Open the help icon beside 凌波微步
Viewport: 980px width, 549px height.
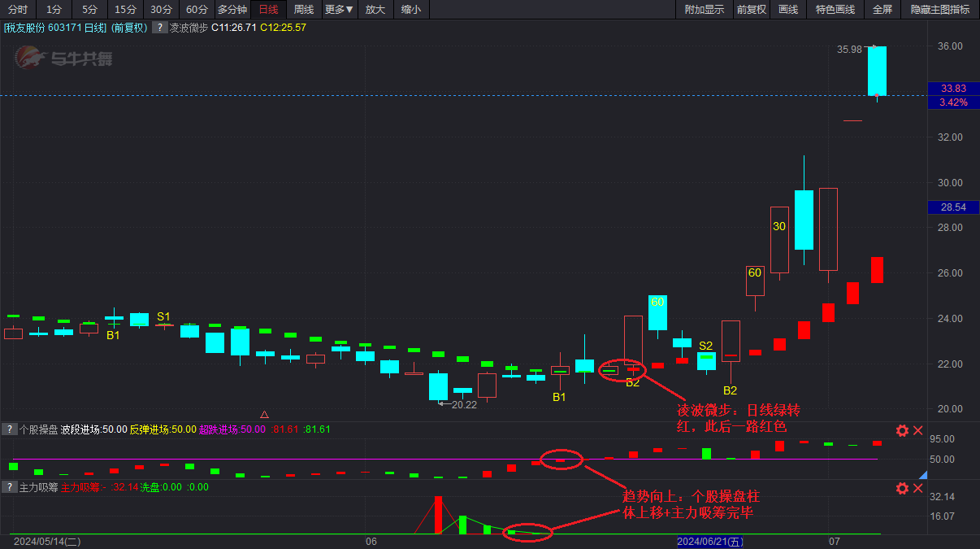coord(158,28)
